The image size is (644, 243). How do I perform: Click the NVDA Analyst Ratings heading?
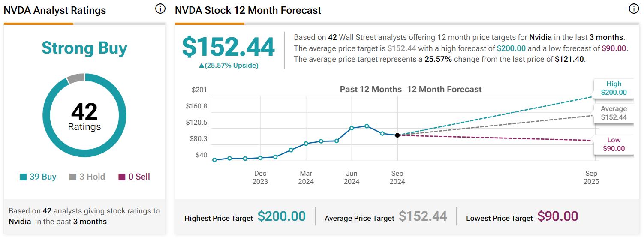pos(55,10)
